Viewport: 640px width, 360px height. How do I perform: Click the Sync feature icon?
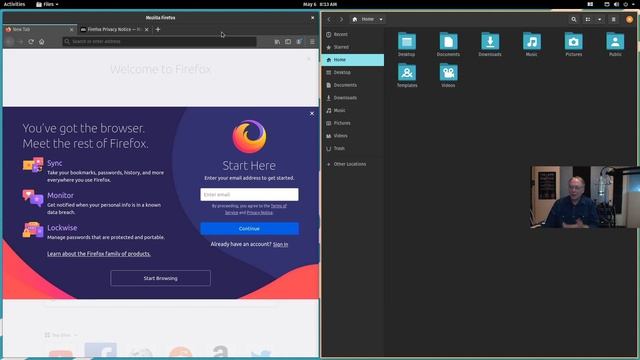[33, 165]
